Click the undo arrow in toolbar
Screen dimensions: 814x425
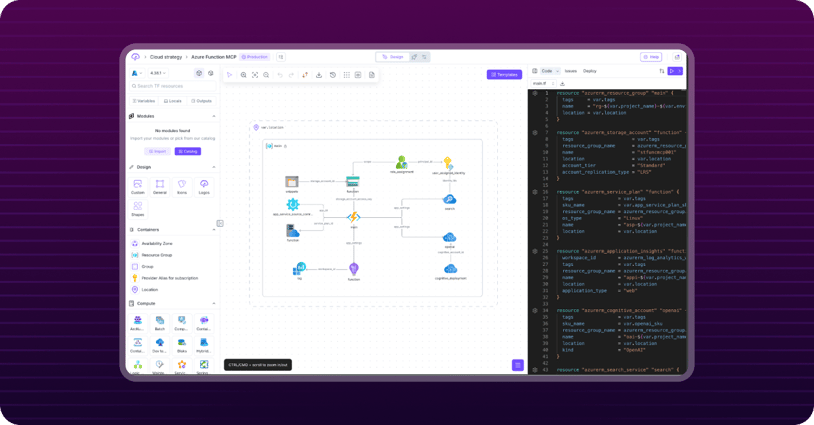pyautogui.click(x=280, y=75)
